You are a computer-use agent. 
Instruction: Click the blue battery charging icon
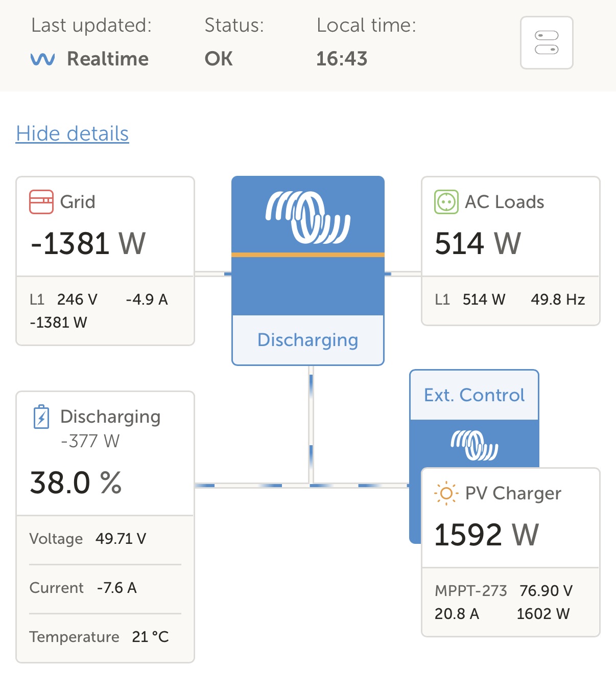point(41,417)
